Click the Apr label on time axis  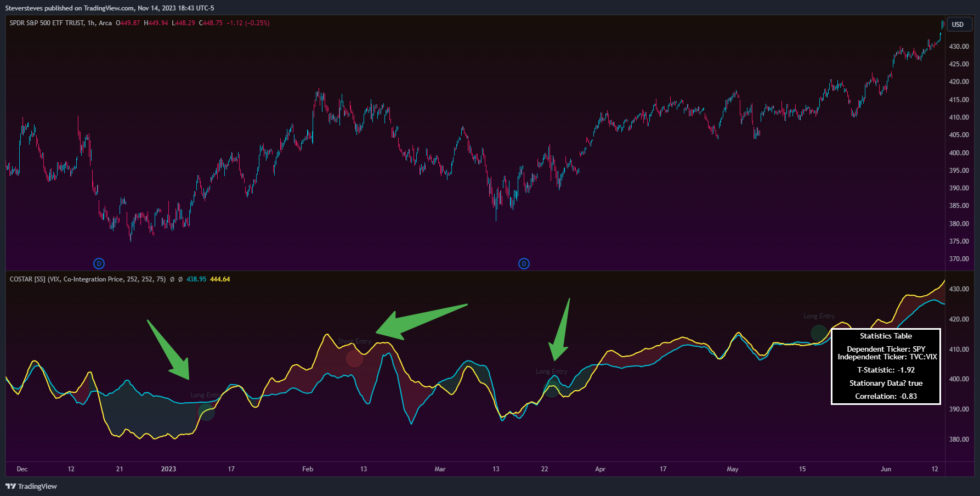tap(600, 469)
